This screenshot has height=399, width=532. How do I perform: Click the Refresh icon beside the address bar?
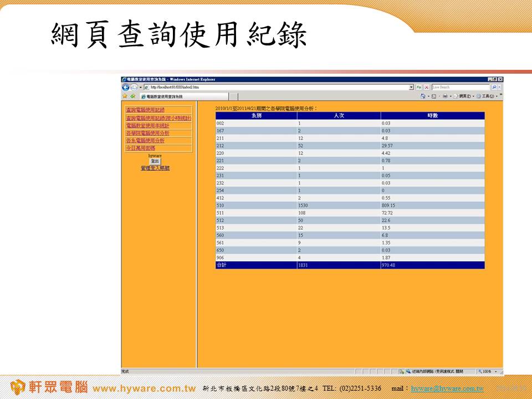pos(419,88)
